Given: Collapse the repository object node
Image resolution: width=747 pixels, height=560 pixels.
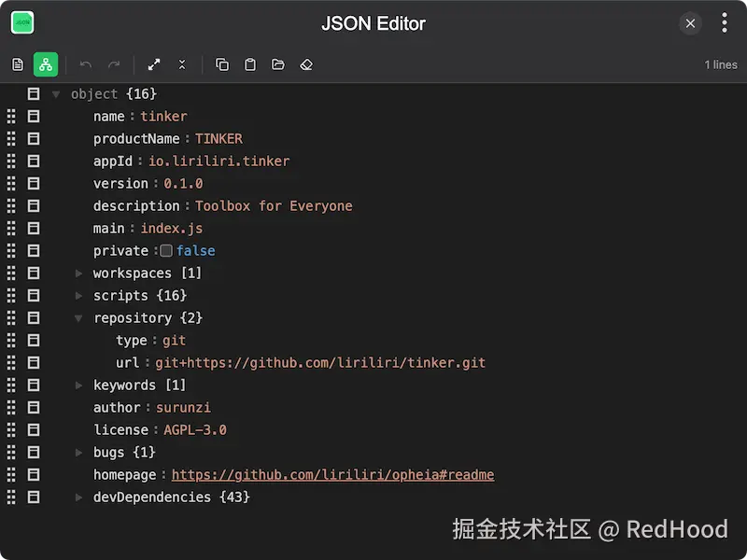Looking at the screenshot, I should click(x=79, y=317).
